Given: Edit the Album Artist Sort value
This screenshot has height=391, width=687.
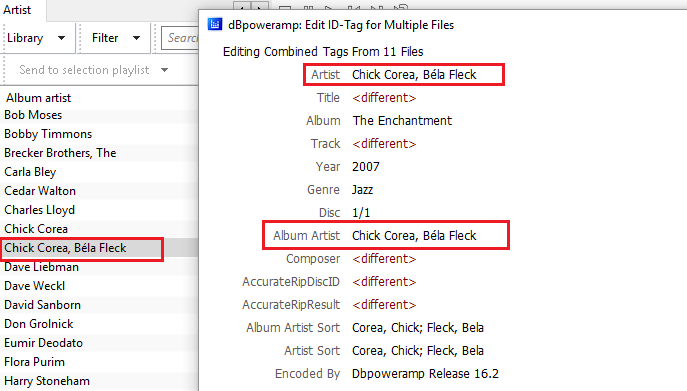Looking at the screenshot, I should click(x=418, y=328).
